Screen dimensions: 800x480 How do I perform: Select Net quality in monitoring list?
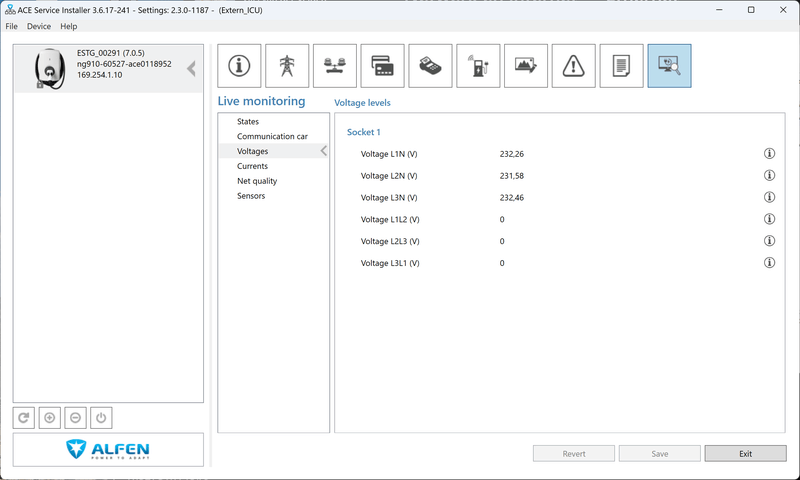tap(257, 181)
